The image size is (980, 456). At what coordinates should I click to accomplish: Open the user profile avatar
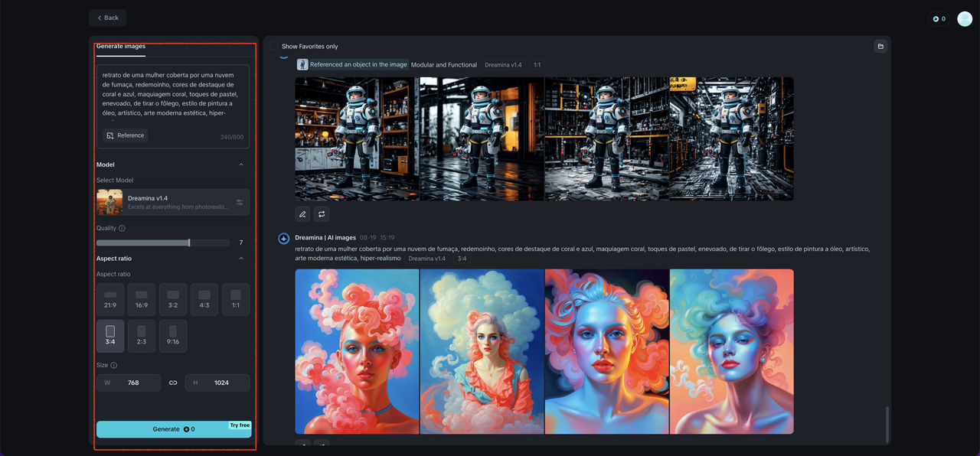(x=965, y=19)
